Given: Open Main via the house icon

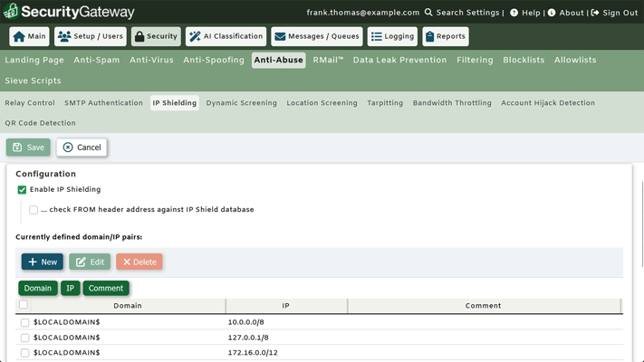Looking at the screenshot, I should [19, 36].
